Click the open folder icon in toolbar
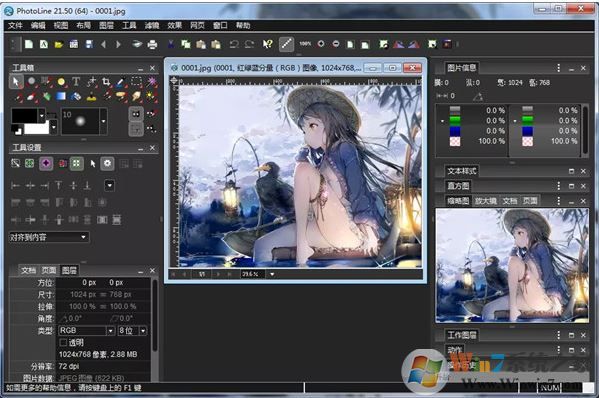 tap(58, 45)
